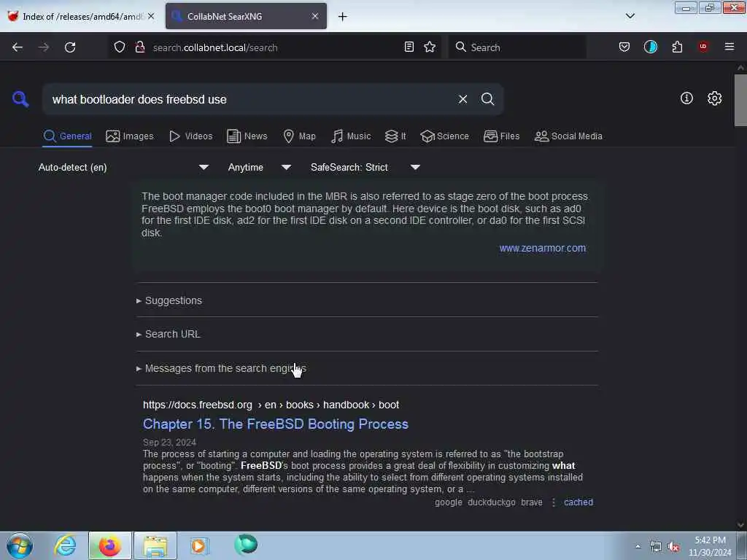Open taskbar clock 5:42 PM
This screenshot has width=747, height=560.
[710, 546]
